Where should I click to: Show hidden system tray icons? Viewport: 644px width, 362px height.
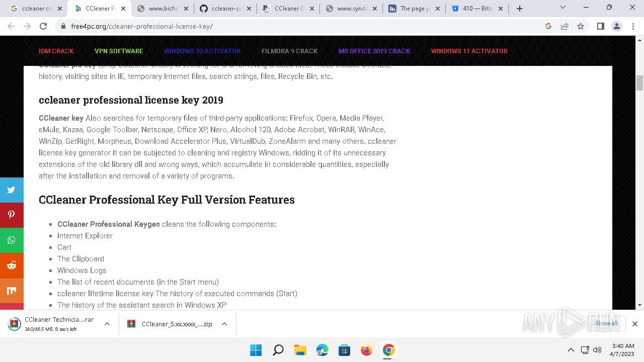coord(571,350)
